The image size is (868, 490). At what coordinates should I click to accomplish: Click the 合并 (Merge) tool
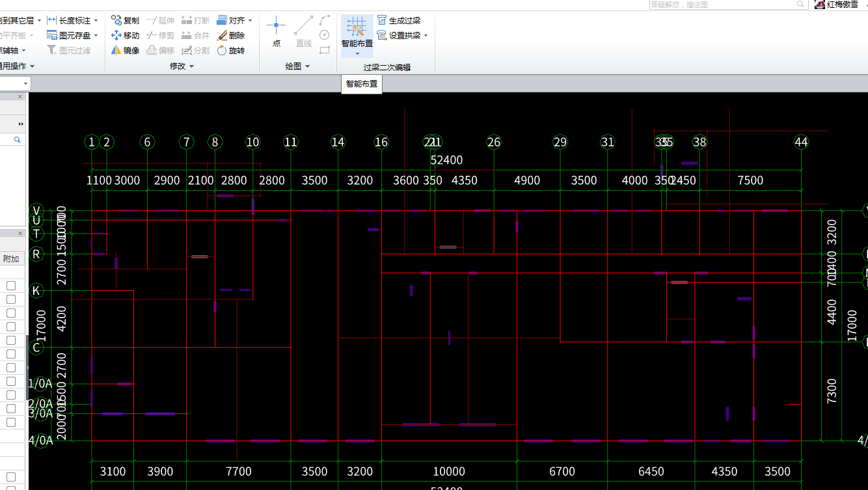point(195,35)
